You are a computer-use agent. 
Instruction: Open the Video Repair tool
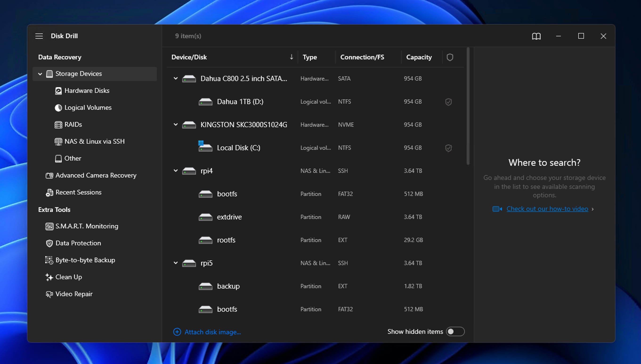[74, 294]
